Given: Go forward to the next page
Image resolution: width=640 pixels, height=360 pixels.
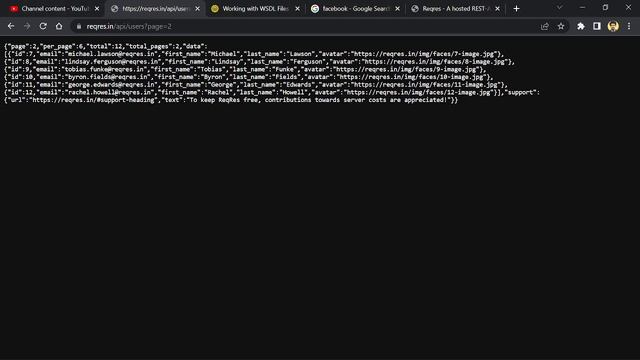Looking at the screenshot, I should pos(27,26).
